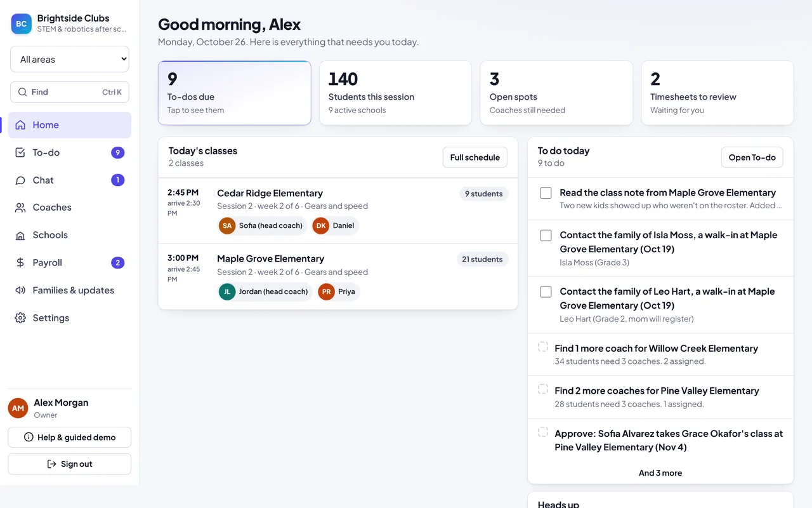Viewport: 812px width, 508px height.
Task: Tick the Leo Hart family contact checkbox
Action: click(546, 291)
